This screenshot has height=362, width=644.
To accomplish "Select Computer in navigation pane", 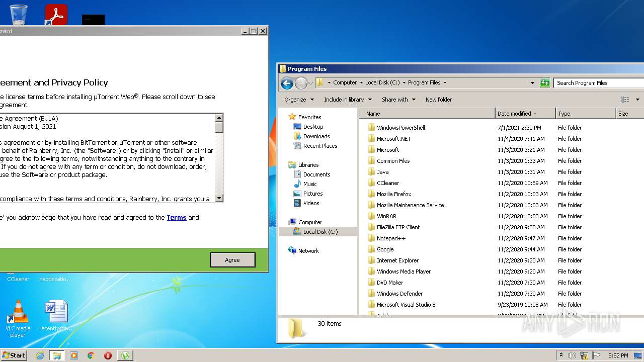I will pos(310,222).
